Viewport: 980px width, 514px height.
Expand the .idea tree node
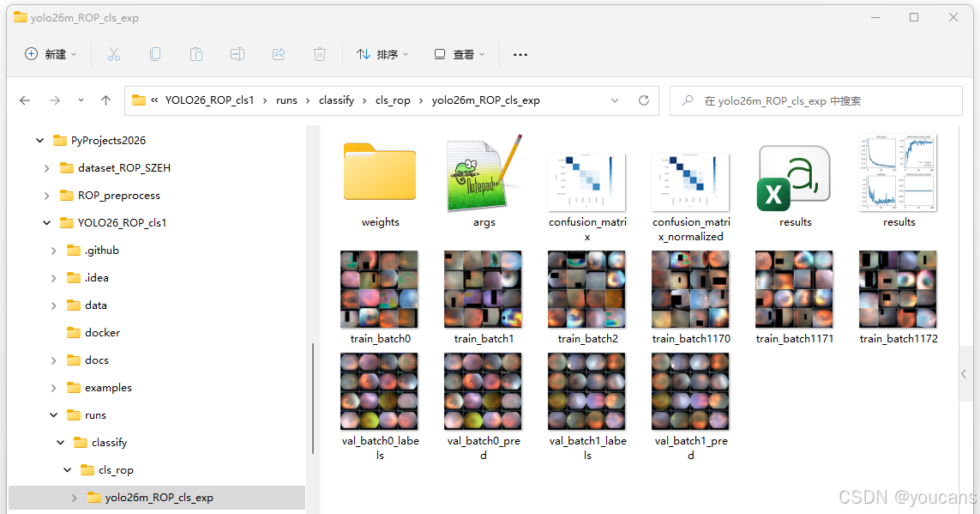[54, 278]
